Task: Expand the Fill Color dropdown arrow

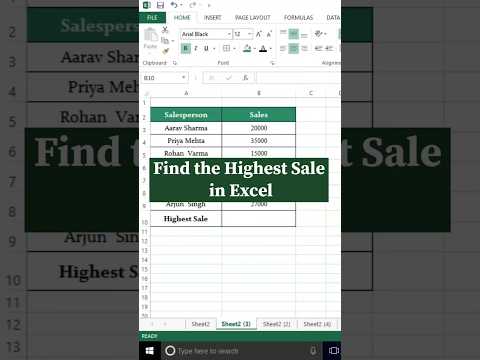Action: pyautogui.click(x=255, y=49)
